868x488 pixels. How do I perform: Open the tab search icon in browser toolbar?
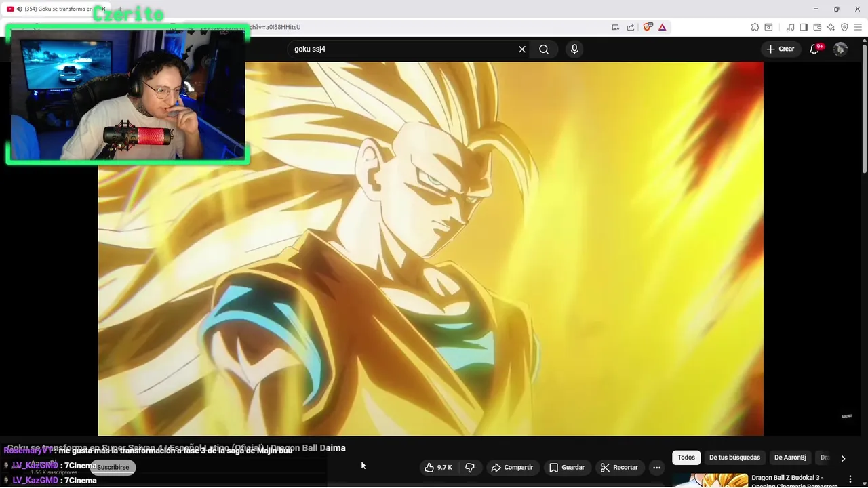(x=768, y=27)
